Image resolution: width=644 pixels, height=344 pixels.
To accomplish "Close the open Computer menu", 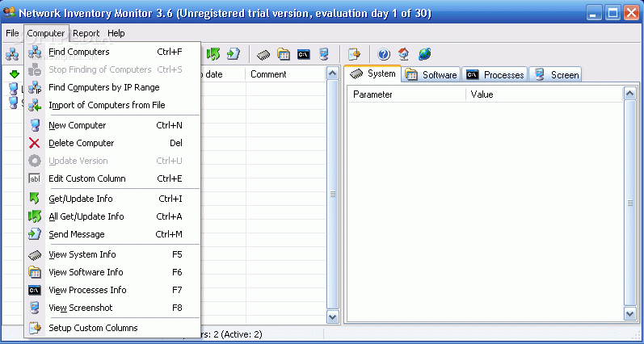I will click(46, 33).
